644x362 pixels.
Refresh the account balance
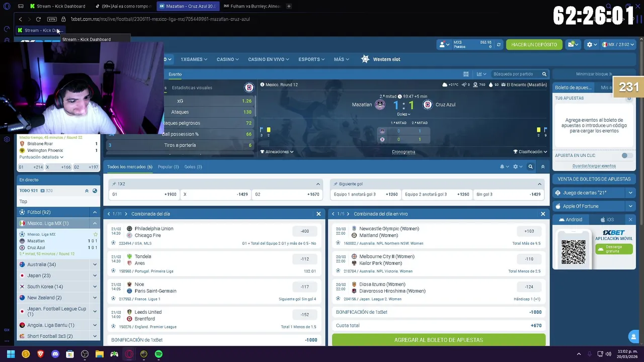coord(499,45)
